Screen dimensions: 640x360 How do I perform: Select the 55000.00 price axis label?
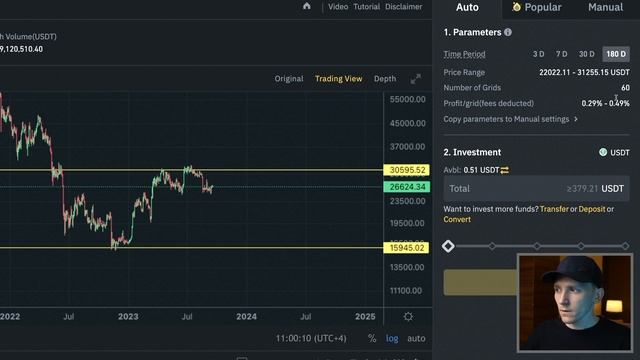(407, 99)
